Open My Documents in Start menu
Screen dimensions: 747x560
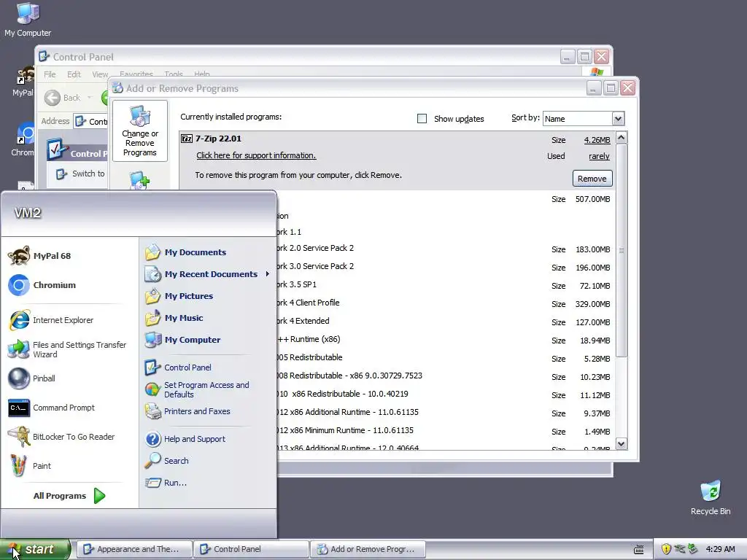(x=185, y=252)
